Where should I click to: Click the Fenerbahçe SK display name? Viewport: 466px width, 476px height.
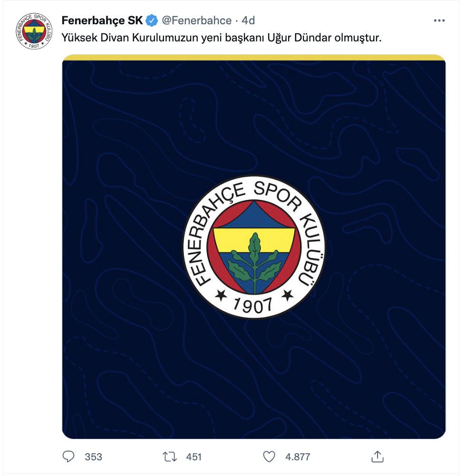click(x=102, y=20)
